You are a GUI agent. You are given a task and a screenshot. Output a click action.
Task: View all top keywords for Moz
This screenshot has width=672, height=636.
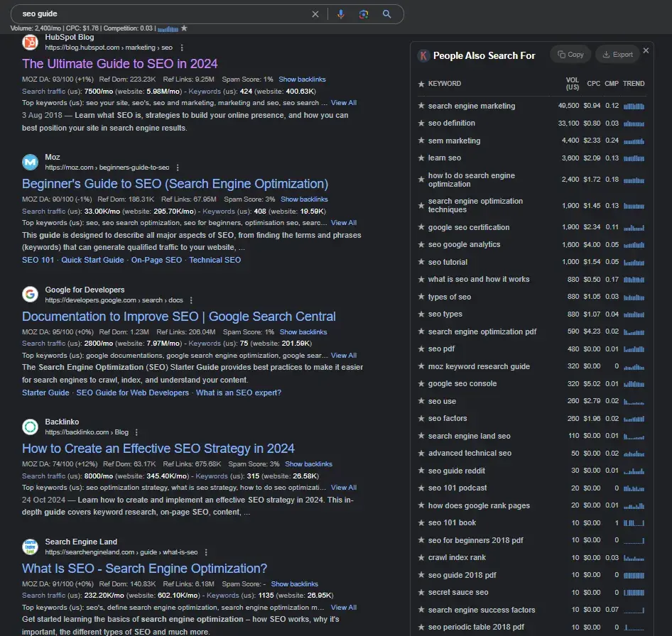[344, 223]
